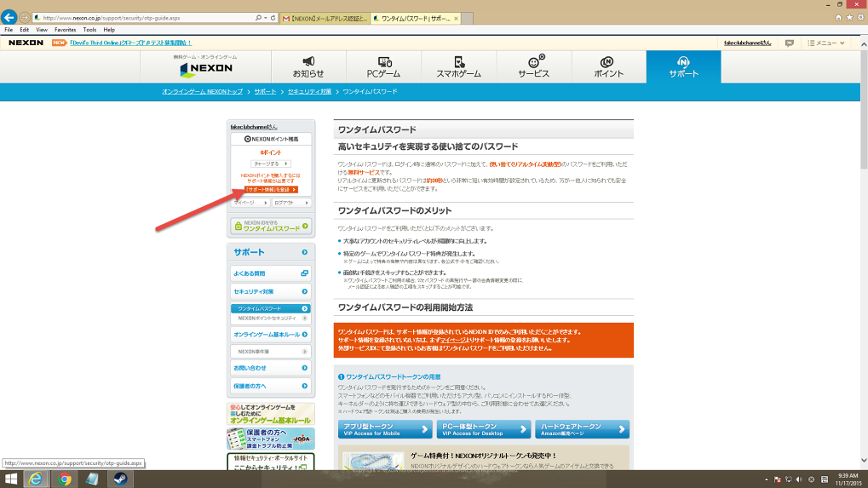Click the browser back arrow button

(x=10, y=17)
